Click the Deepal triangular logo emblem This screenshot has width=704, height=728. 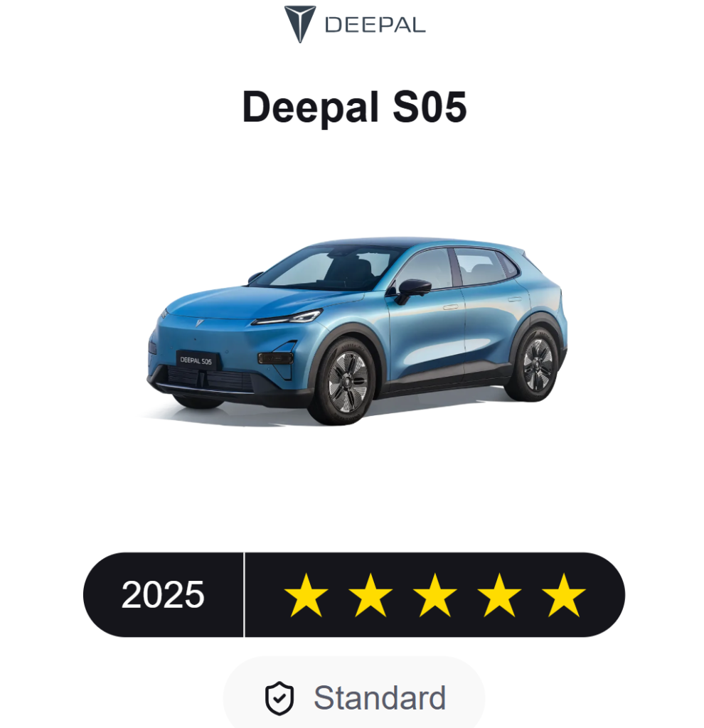click(x=300, y=24)
